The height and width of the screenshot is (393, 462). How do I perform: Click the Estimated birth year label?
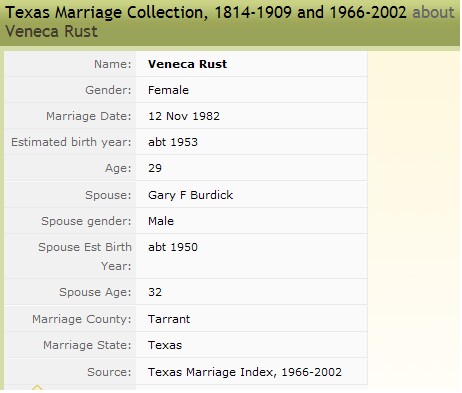pyautogui.click(x=71, y=142)
